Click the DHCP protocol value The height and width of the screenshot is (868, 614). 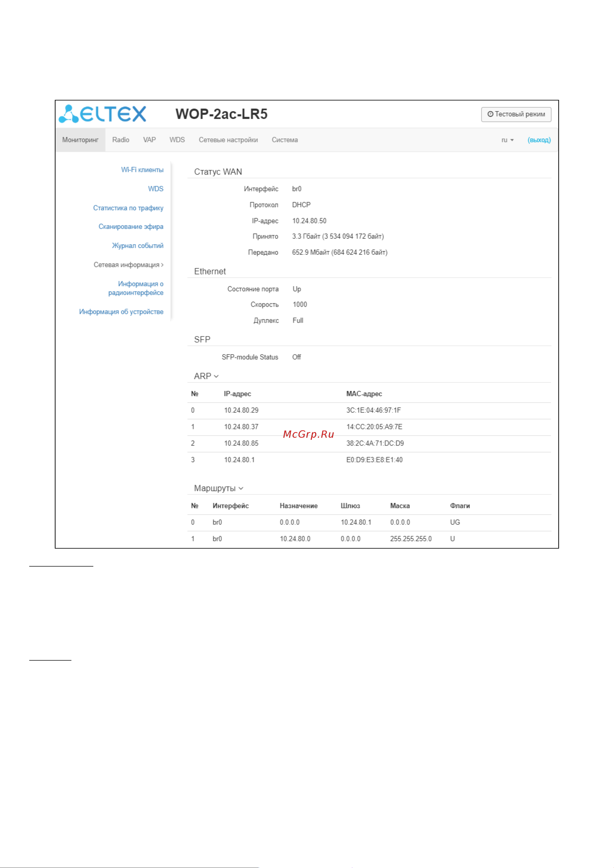[302, 205]
